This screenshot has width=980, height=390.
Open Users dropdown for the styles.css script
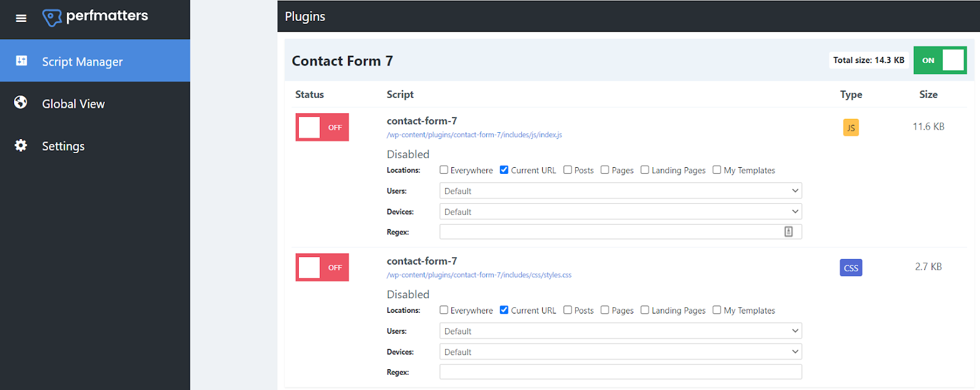point(620,331)
